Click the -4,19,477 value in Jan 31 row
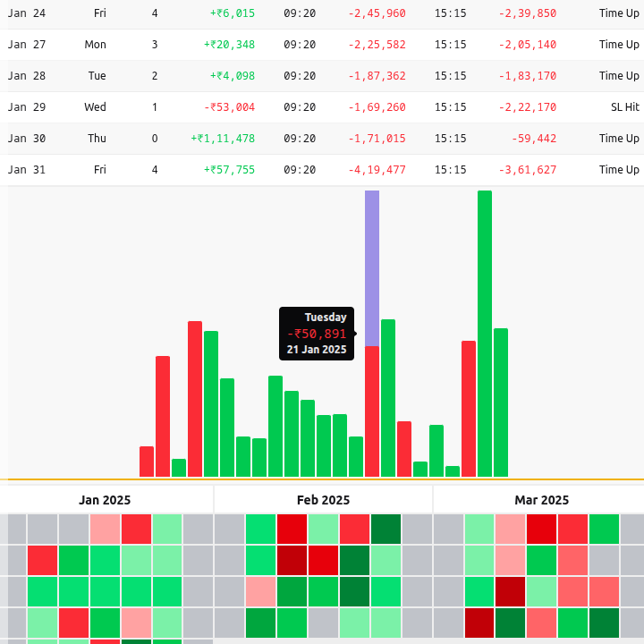The width and height of the screenshot is (644, 644). pos(377,170)
